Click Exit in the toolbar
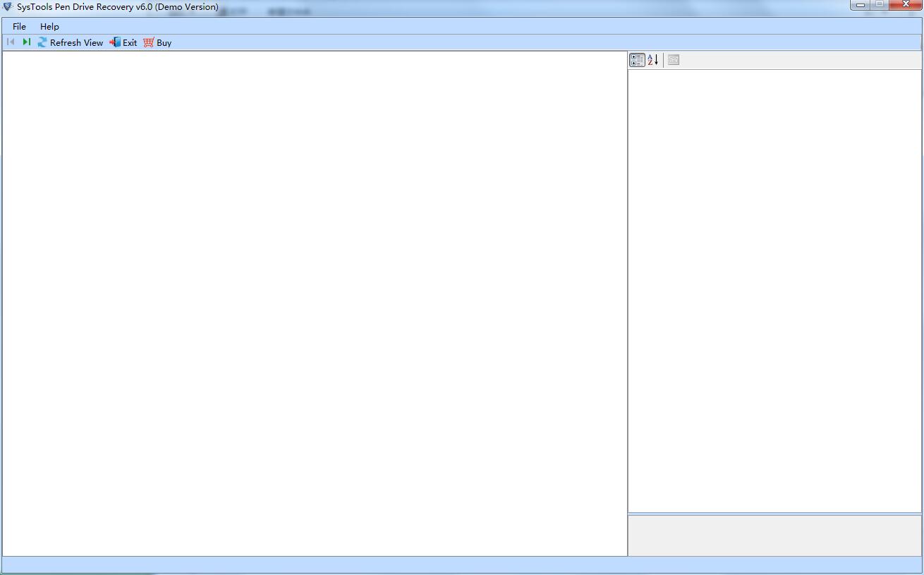This screenshot has width=924, height=575. point(123,42)
